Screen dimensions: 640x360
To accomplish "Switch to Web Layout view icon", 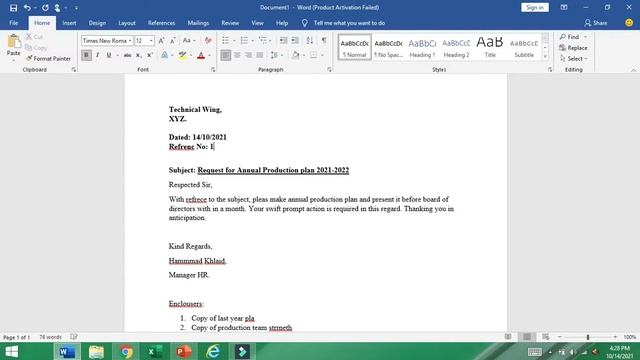I will coord(546,337).
